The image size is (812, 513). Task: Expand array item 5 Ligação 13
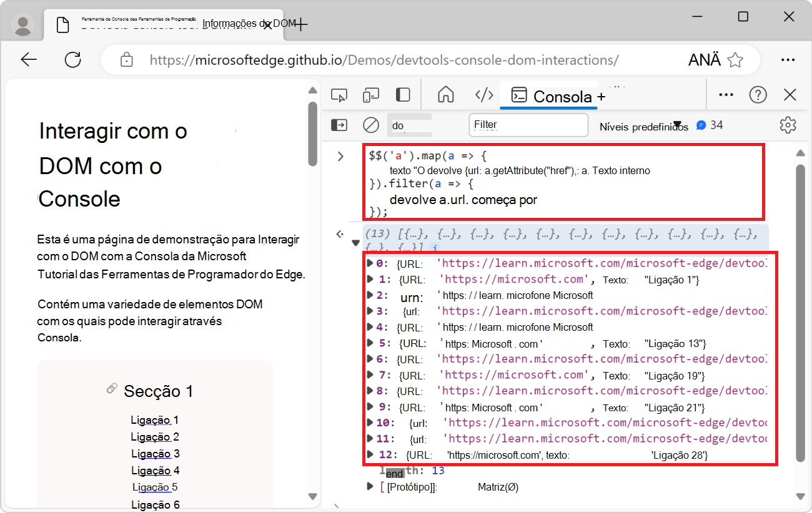[370, 343]
